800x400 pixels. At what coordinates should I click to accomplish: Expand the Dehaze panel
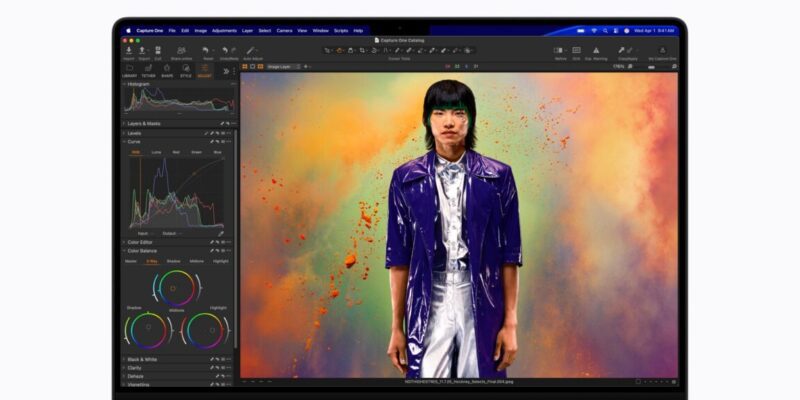coord(124,376)
